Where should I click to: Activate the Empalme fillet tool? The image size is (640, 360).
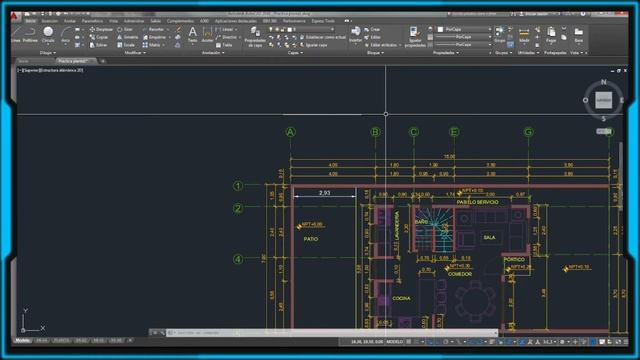[154, 37]
